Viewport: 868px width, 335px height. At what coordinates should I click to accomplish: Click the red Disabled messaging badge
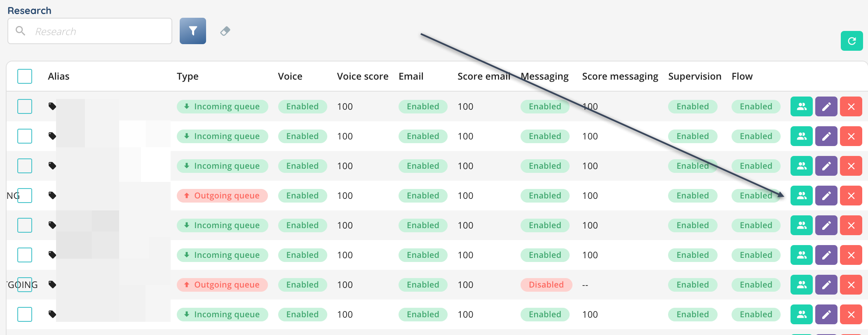546,285
